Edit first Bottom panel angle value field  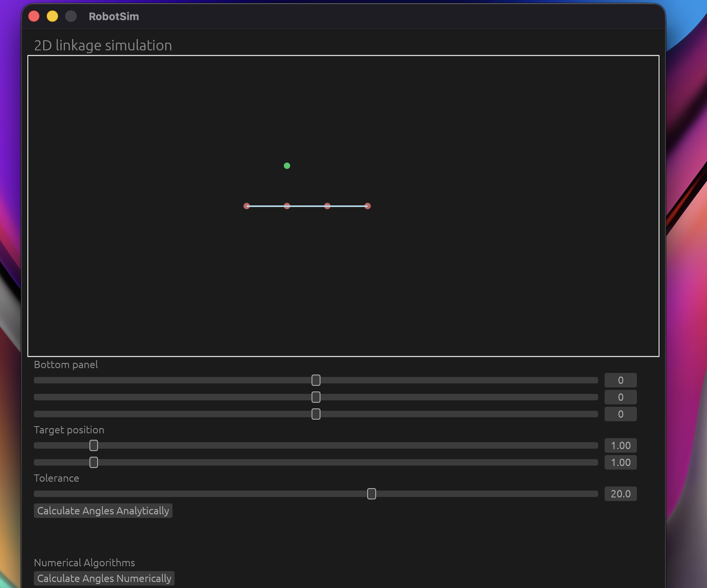pos(621,380)
